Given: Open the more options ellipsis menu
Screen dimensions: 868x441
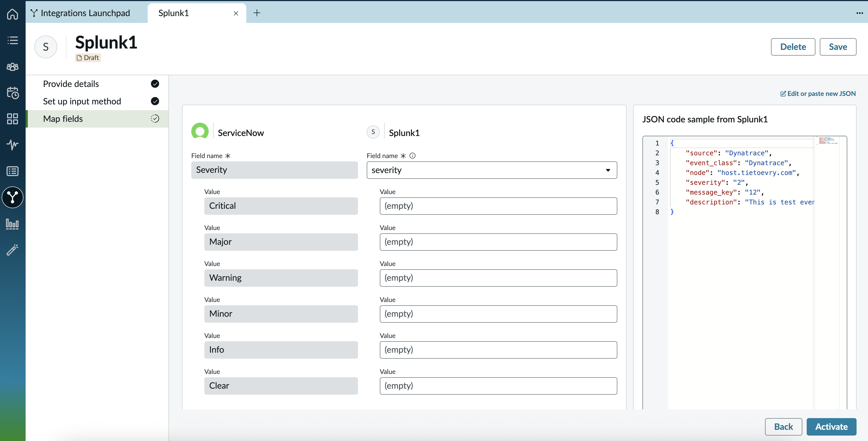Looking at the screenshot, I should [860, 13].
